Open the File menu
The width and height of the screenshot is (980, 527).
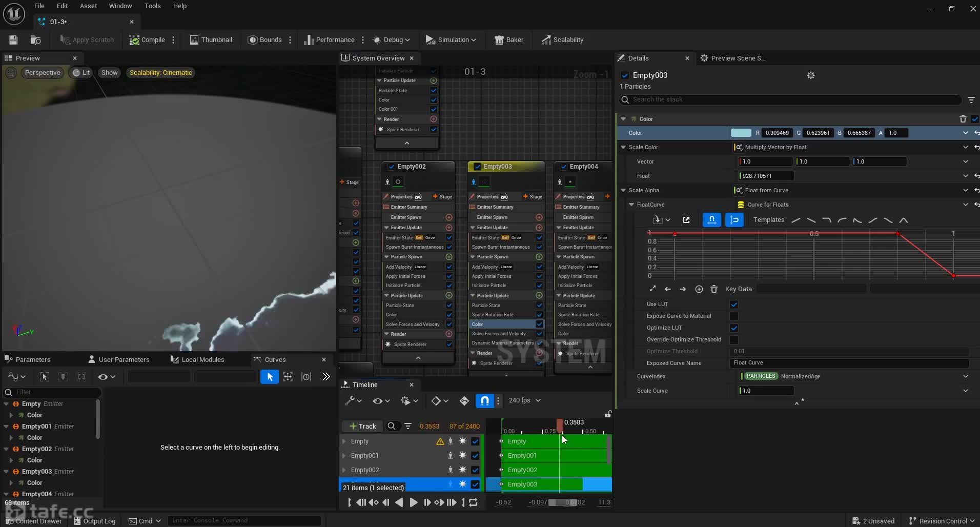(x=39, y=6)
